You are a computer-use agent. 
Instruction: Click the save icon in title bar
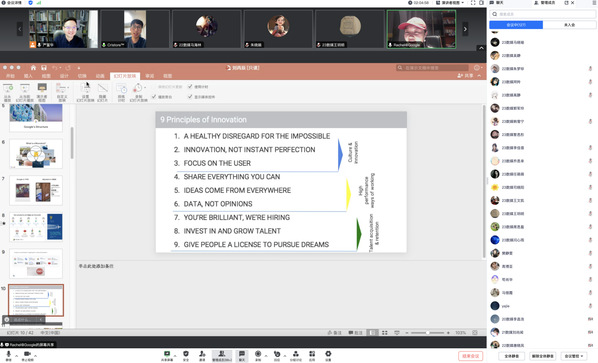44,67
